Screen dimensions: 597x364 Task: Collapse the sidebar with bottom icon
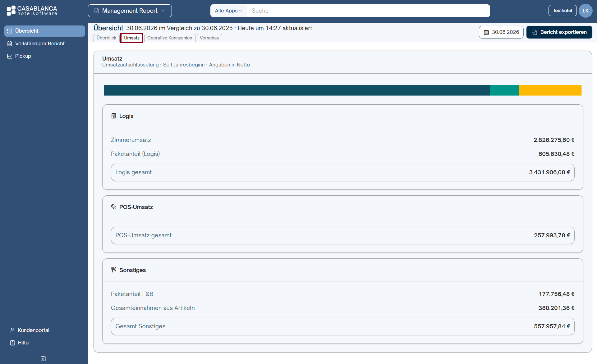click(43, 359)
